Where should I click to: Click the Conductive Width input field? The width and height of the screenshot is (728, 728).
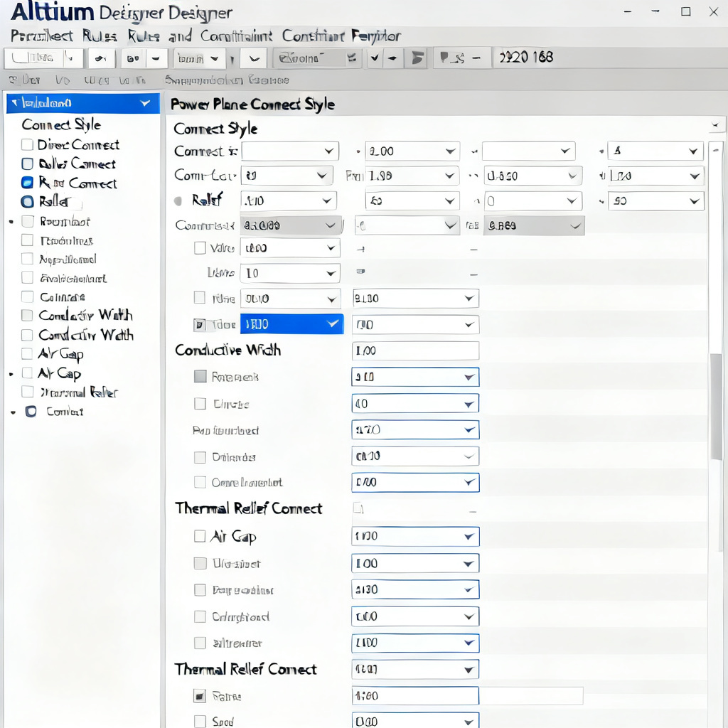click(415, 350)
